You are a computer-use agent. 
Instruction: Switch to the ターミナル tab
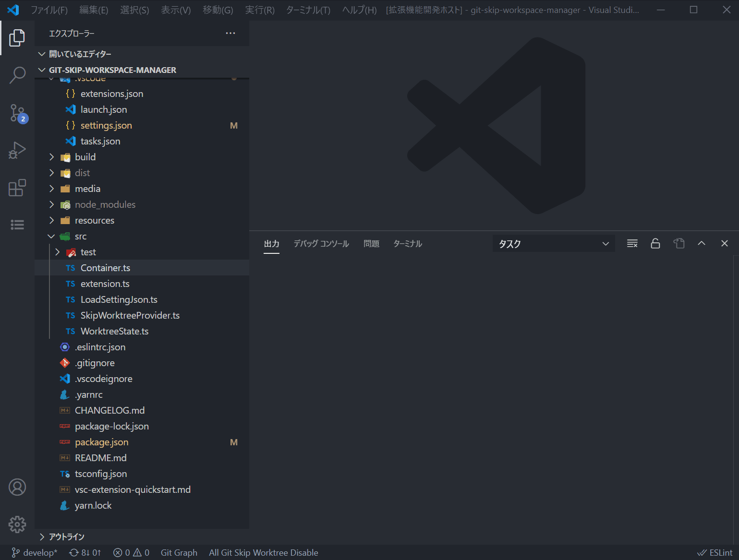[408, 244]
